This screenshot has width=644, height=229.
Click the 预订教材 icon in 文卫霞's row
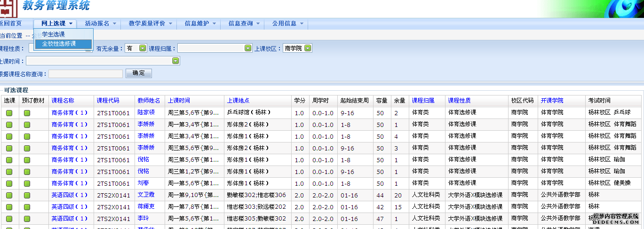(x=27, y=195)
